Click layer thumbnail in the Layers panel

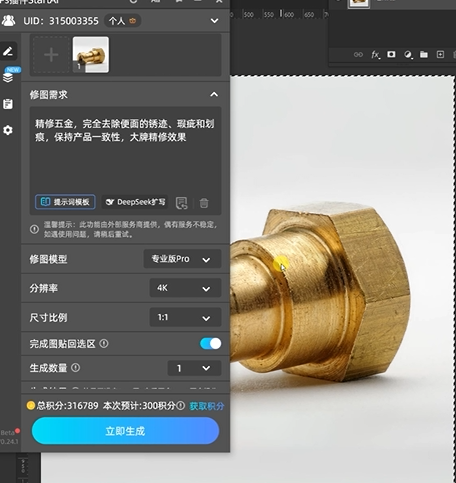[x=359, y=3]
